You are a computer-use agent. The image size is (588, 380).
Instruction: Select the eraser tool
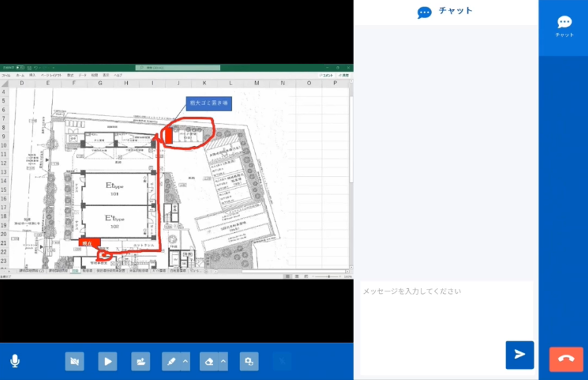pos(209,361)
